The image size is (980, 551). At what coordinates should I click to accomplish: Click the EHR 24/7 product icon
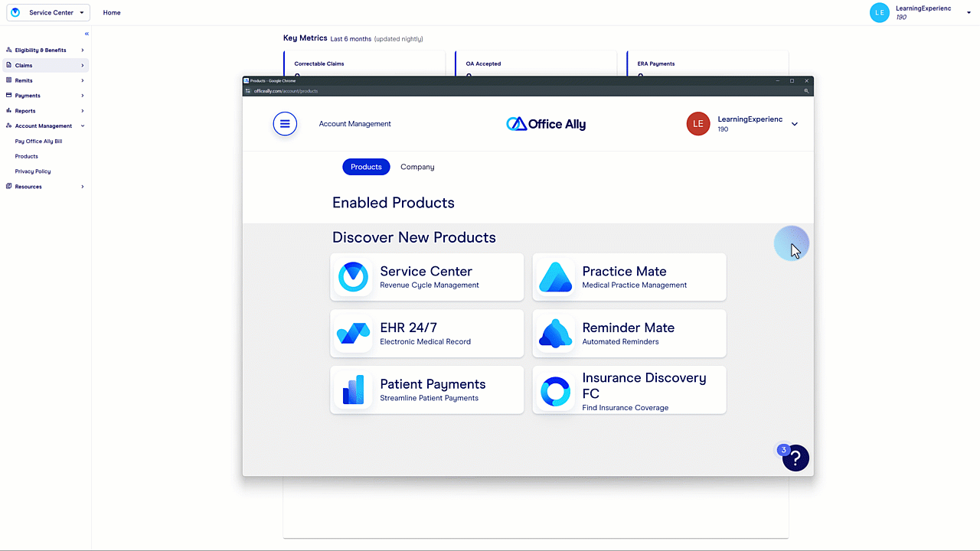point(353,334)
